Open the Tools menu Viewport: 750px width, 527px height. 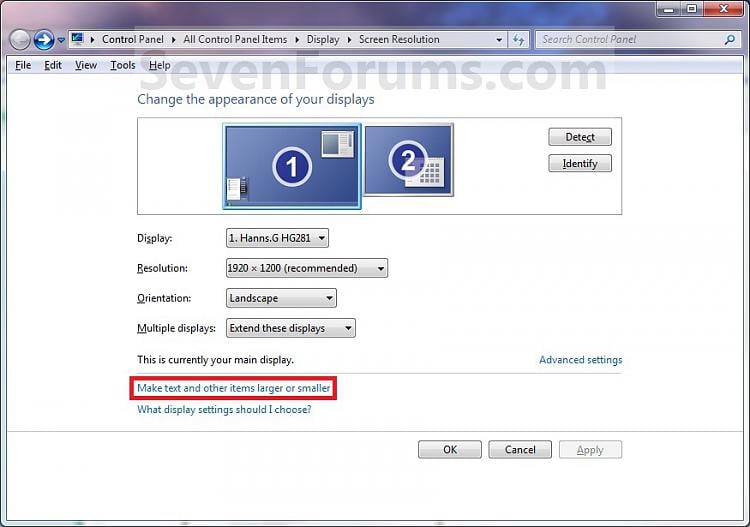pyautogui.click(x=123, y=65)
